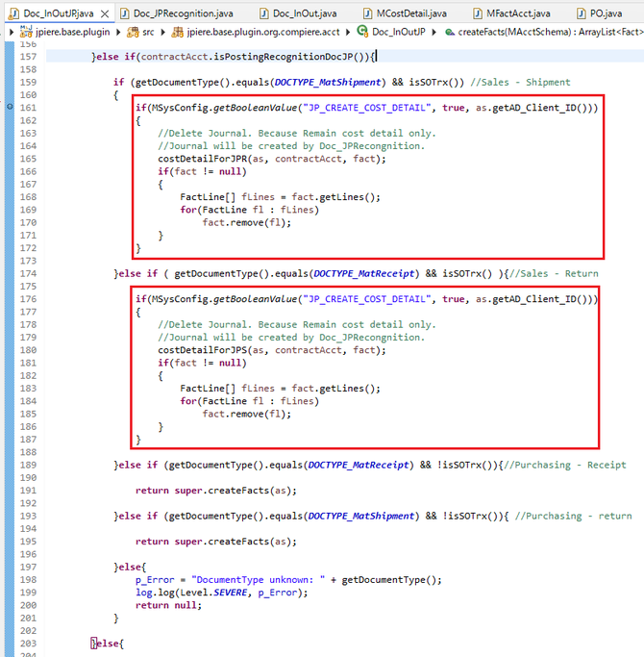Click return super.createFacts(as) on line 195

tap(216, 542)
